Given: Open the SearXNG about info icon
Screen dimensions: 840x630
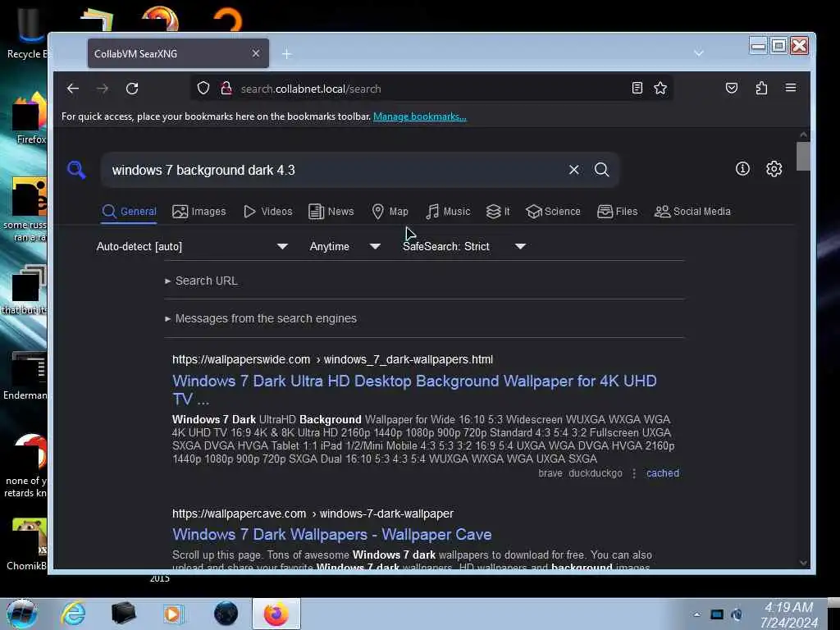Looking at the screenshot, I should (742, 169).
